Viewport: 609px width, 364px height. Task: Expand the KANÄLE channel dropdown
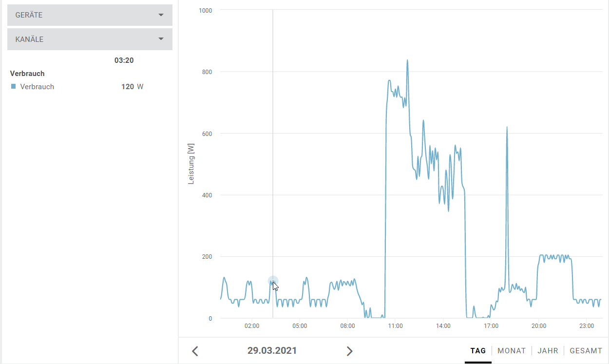[90, 39]
